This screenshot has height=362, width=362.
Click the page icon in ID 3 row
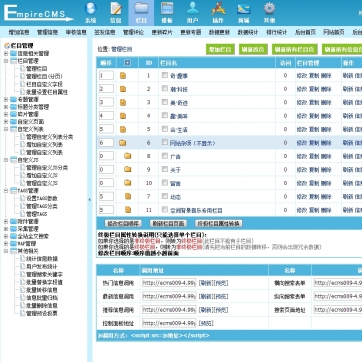tap(123, 103)
